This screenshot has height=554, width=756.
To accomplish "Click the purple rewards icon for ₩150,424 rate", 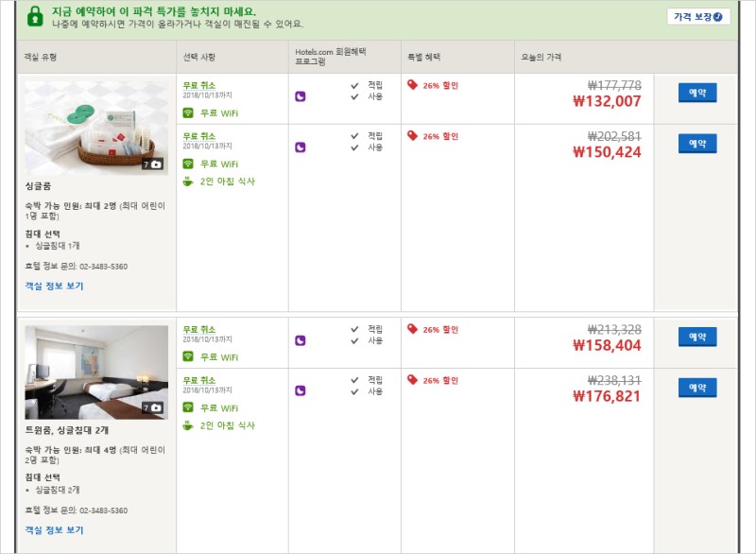I will coord(300,147).
